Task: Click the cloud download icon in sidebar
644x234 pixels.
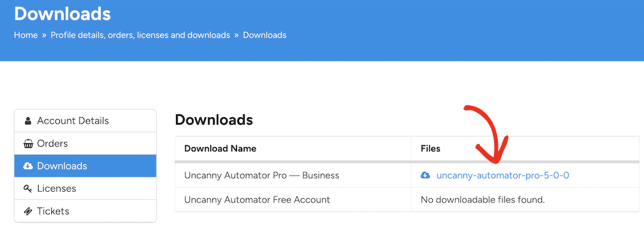Action: (x=28, y=166)
